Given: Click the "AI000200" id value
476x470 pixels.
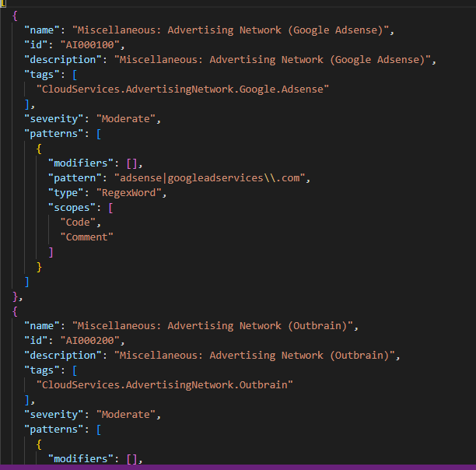Looking at the screenshot, I should tap(90, 341).
